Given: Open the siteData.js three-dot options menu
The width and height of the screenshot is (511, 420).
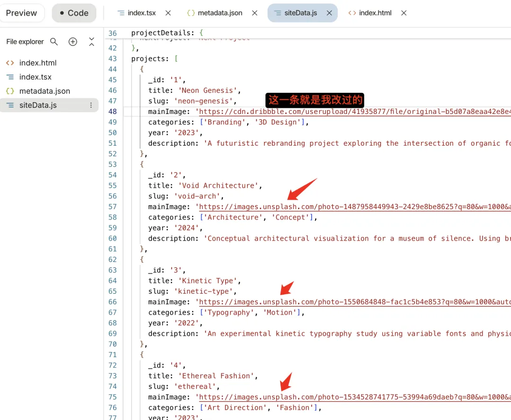Looking at the screenshot, I should [x=91, y=105].
